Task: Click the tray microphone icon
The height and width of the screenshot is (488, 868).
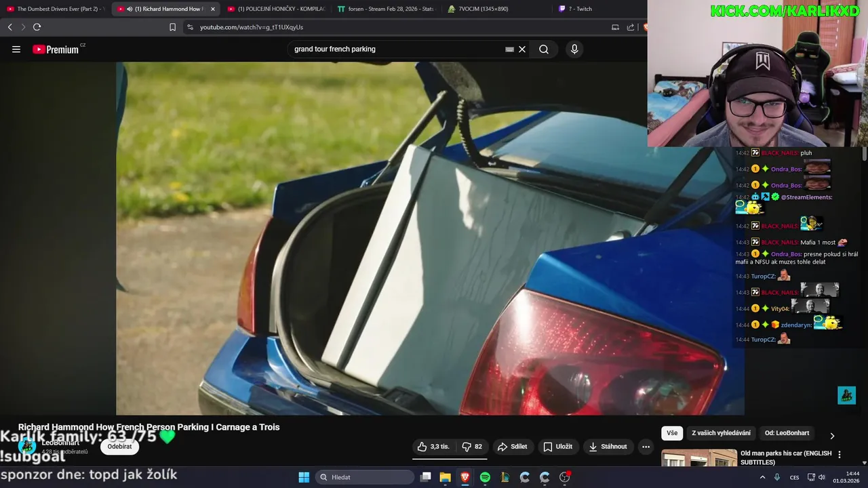Action: coord(777,477)
